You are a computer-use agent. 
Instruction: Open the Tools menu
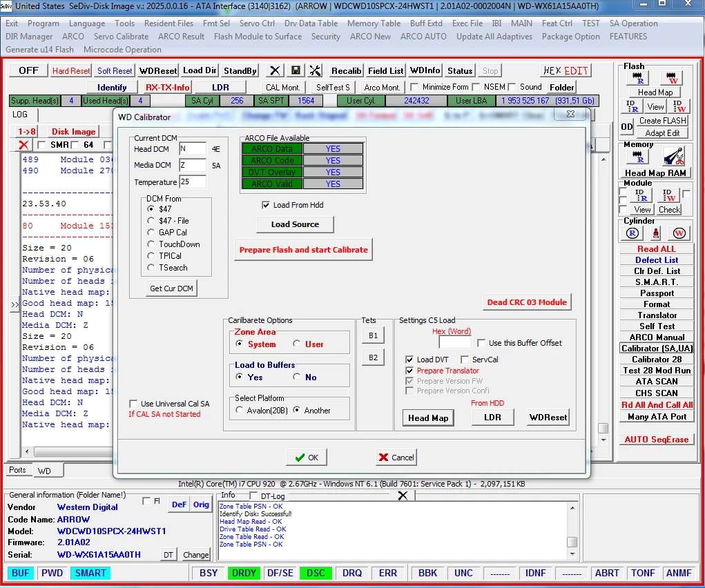pos(124,23)
